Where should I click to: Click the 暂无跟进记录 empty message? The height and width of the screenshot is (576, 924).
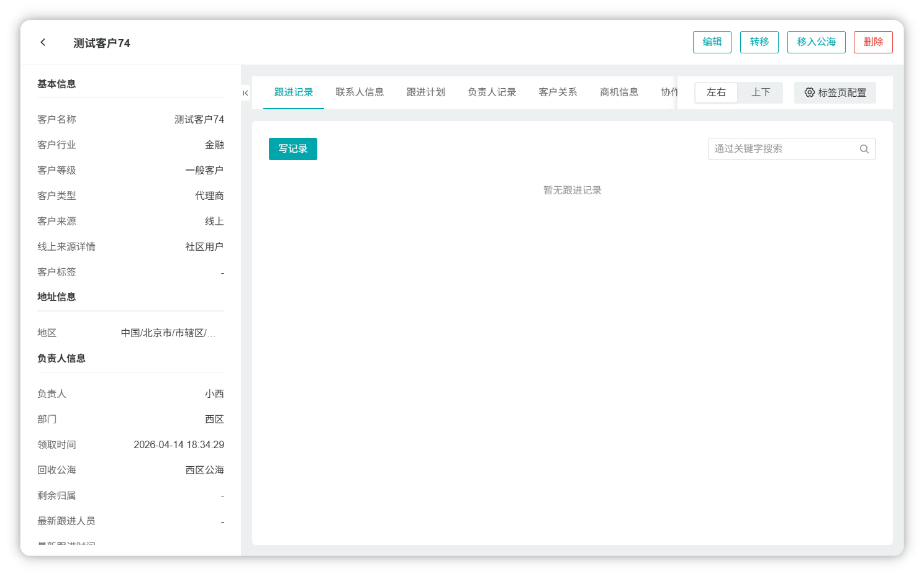coord(573,190)
